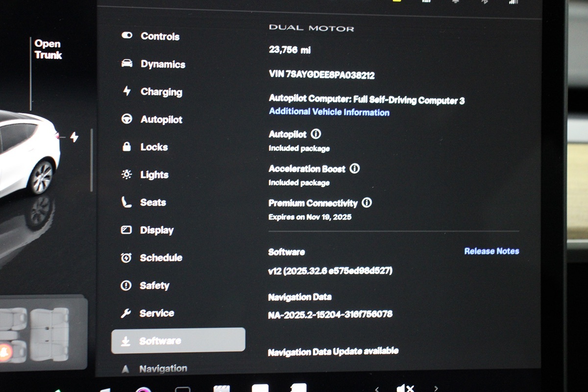Open Premium Connectivity info icon
Screen dimensions: 588x392
[x=367, y=202]
